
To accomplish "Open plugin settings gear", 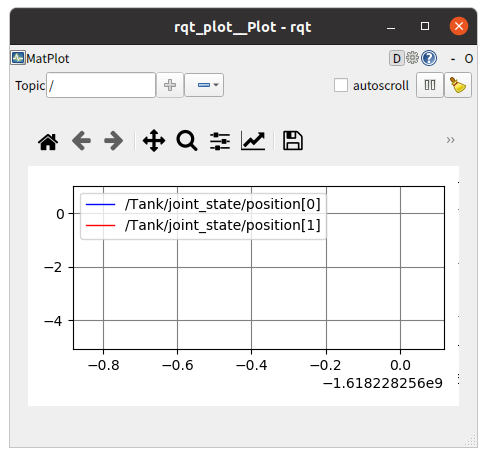I will pyautogui.click(x=412, y=58).
